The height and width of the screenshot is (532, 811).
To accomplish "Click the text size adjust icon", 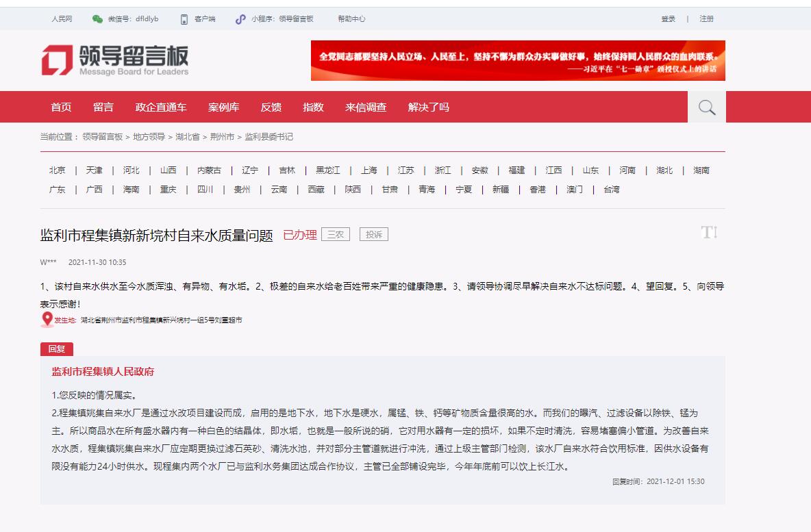I will pyautogui.click(x=709, y=233).
